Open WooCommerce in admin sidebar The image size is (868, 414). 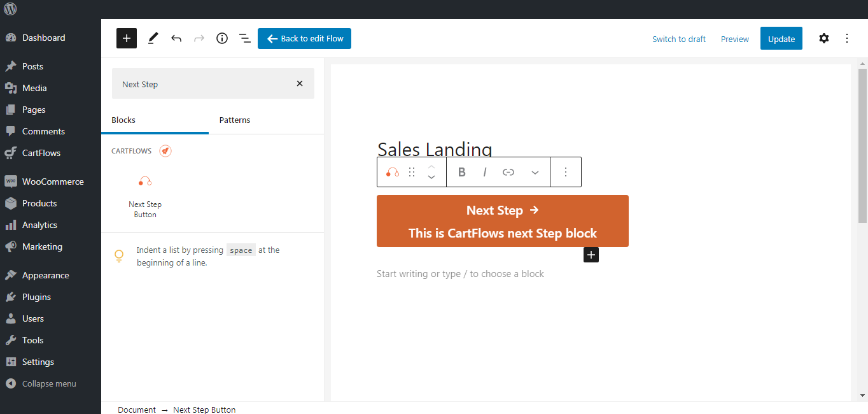pos(53,182)
